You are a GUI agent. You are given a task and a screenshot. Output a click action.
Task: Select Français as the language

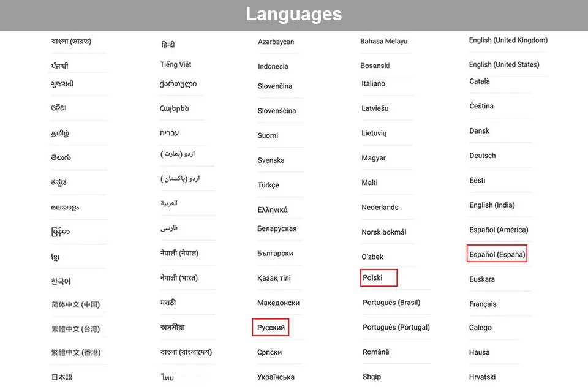pyautogui.click(x=483, y=304)
